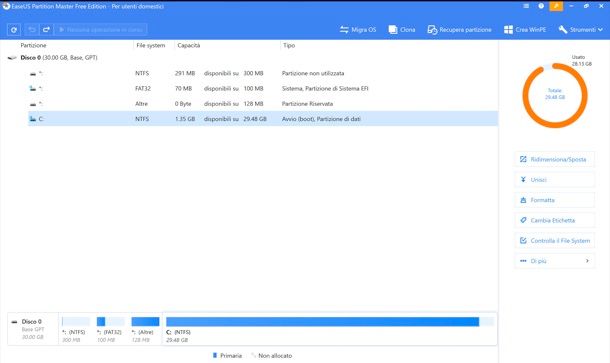This screenshot has height=363, width=610.
Task: Click the Tipo column header
Action: point(289,46)
